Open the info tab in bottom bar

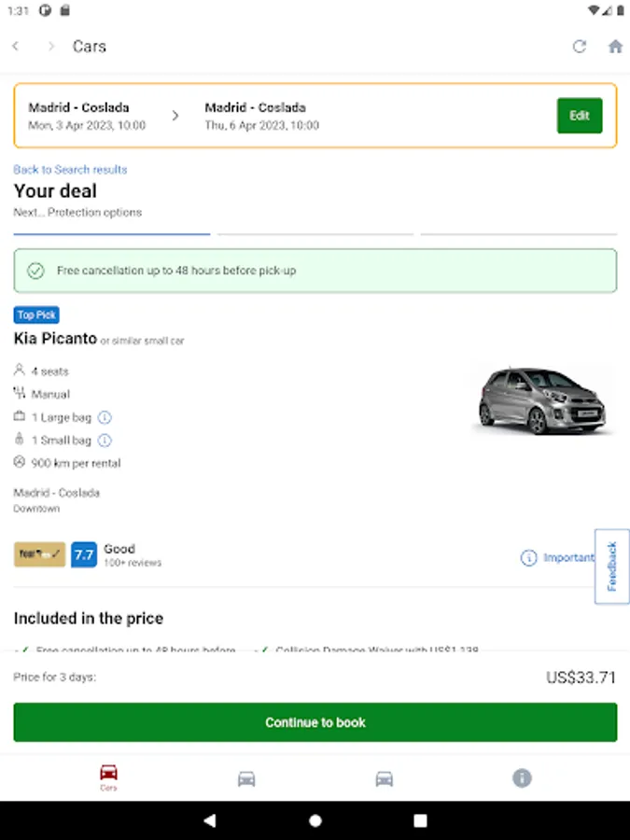(x=522, y=777)
